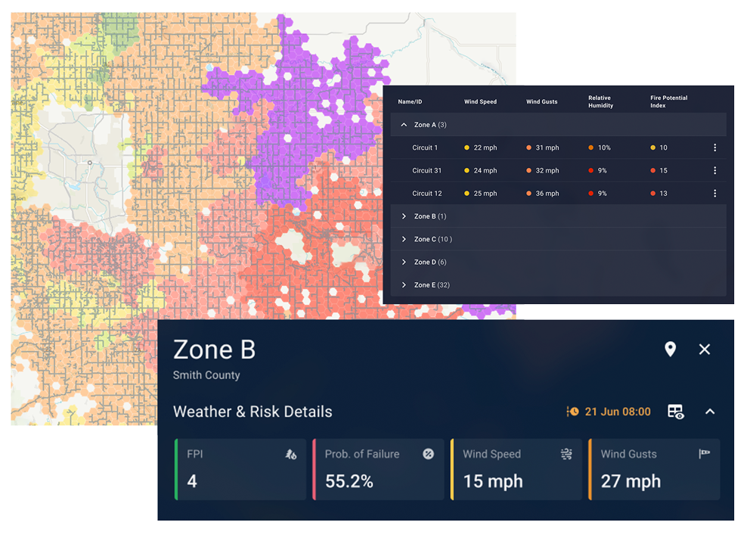Image resolution: width=756 pixels, height=550 pixels.
Task: Collapse the Zone A group
Action: [x=404, y=125]
